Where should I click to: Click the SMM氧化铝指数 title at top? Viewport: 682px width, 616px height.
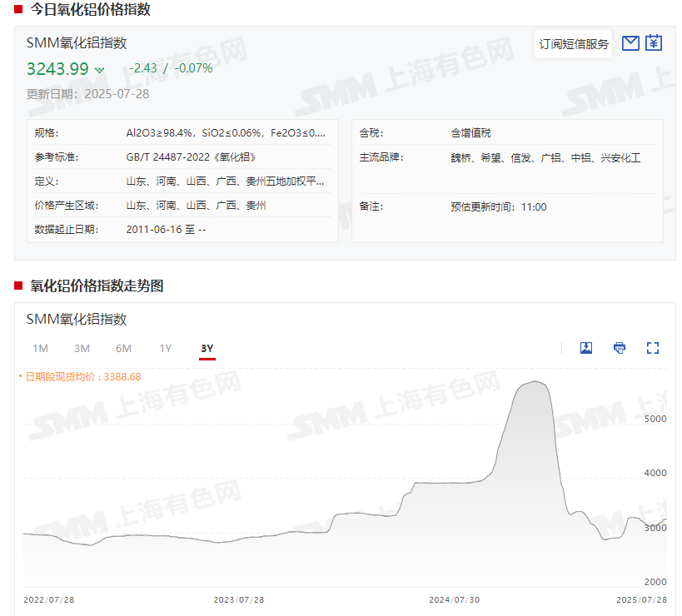click(x=77, y=43)
